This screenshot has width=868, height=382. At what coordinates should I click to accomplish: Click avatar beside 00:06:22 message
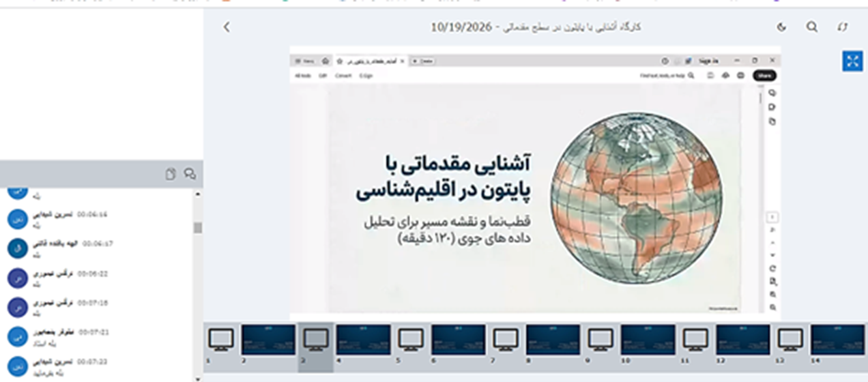pos(17,278)
